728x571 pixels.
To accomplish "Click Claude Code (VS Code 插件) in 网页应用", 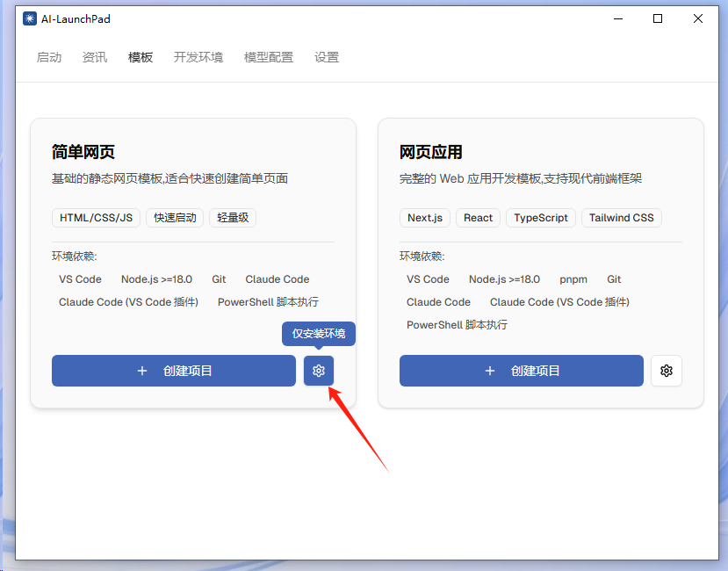I will point(559,302).
